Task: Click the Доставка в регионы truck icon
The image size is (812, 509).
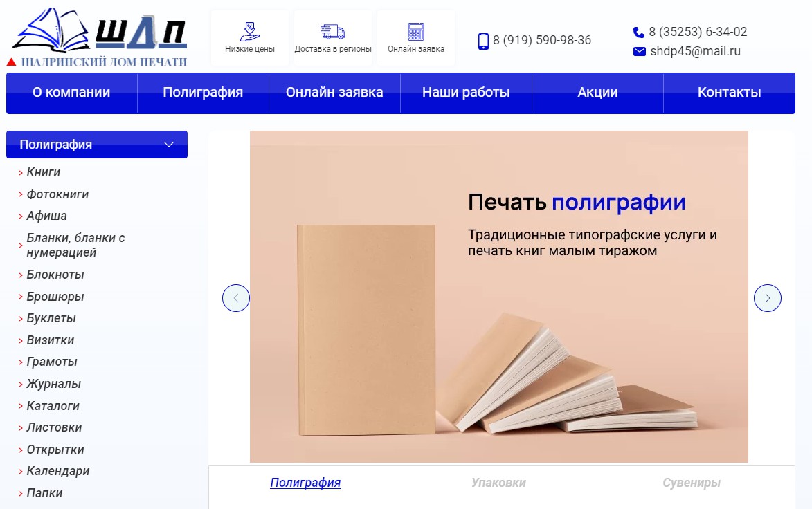Action: 332,32
